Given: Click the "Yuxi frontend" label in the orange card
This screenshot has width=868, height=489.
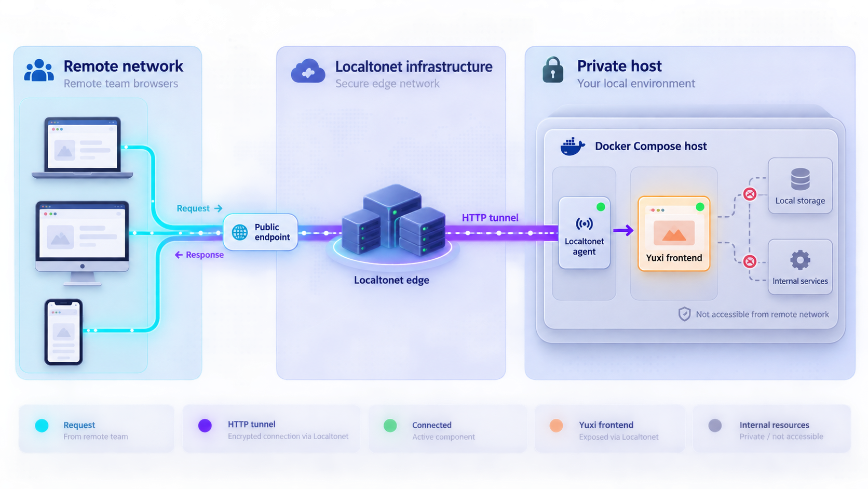Looking at the screenshot, I should tap(674, 258).
